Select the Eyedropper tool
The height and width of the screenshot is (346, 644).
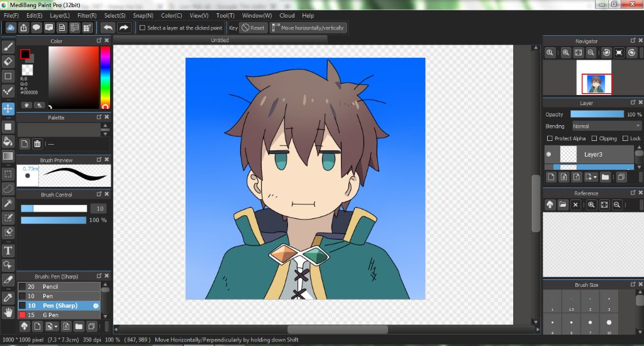(x=8, y=298)
